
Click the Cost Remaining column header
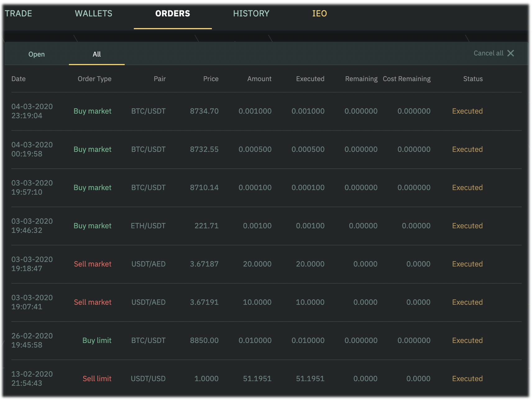[x=406, y=79]
